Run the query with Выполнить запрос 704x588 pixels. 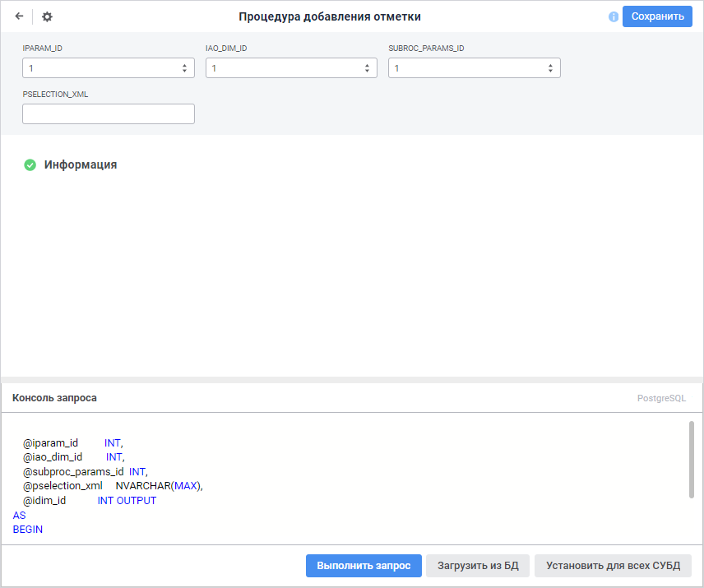(x=364, y=566)
